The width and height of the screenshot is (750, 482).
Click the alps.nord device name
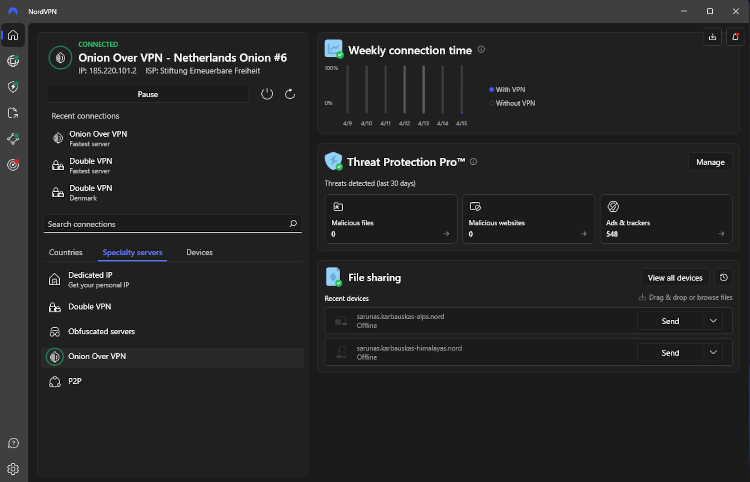(x=400, y=317)
